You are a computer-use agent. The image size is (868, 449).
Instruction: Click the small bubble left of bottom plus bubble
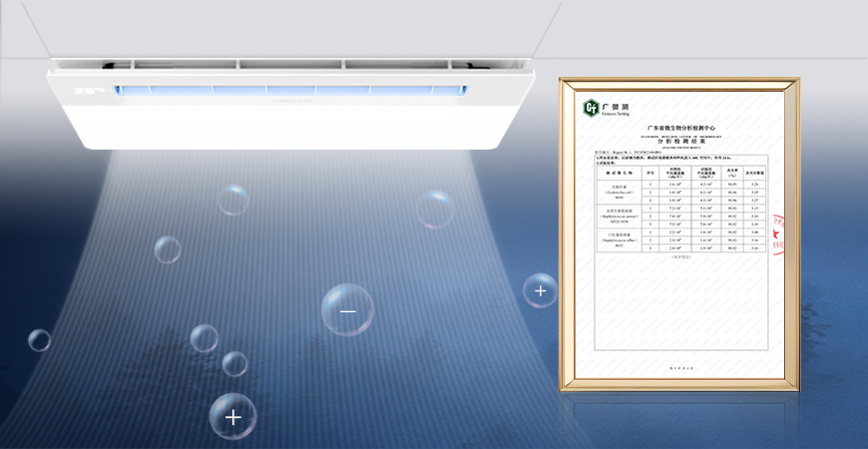(x=203, y=338)
